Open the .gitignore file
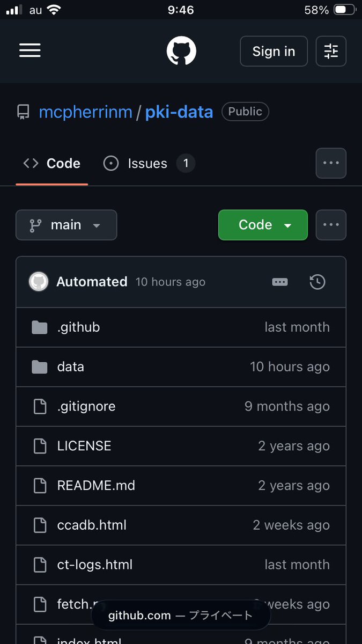362x644 pixels. [86, 407]
